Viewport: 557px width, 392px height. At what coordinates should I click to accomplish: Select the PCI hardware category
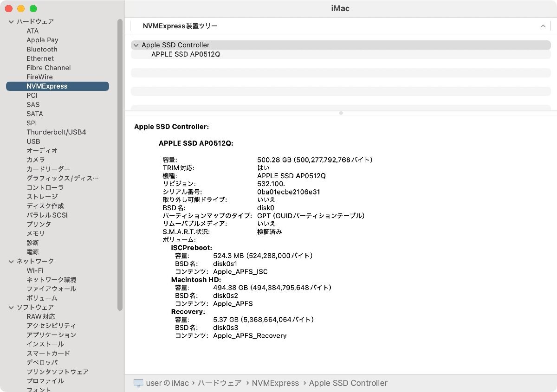pyautogui.click(x=32, y=95)
